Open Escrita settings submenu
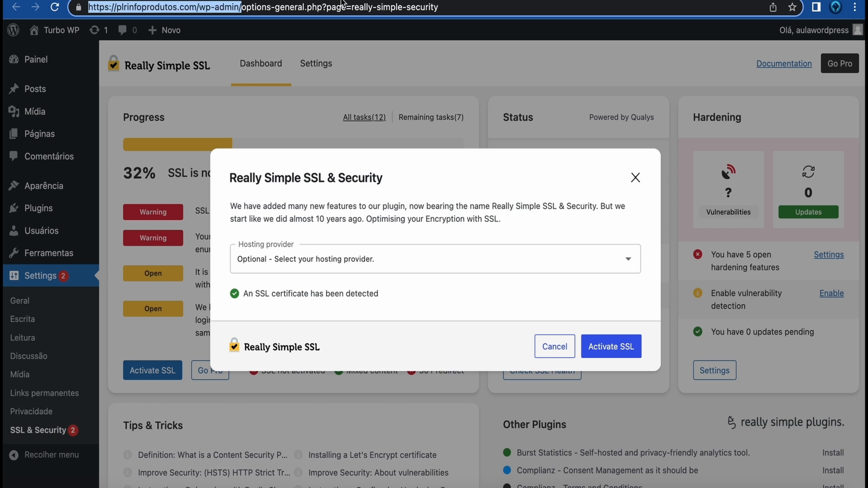The height and width of the screenshot is (488, 868). 22,319
